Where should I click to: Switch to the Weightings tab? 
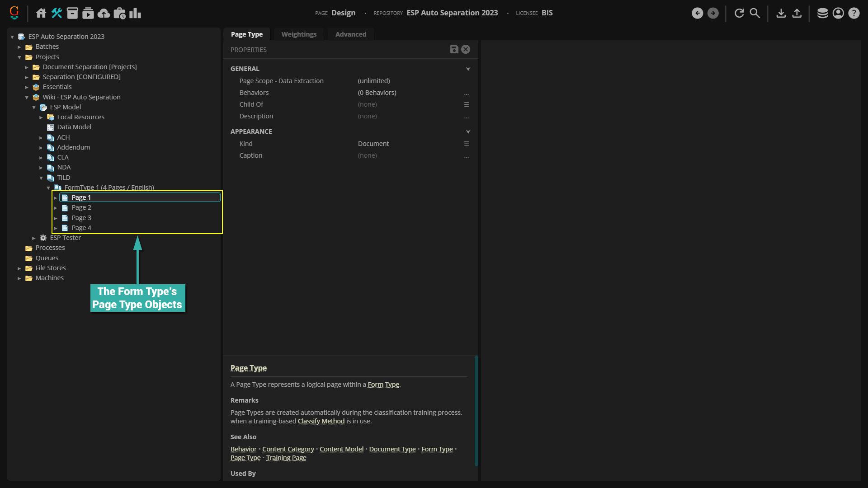click(299, 34)
